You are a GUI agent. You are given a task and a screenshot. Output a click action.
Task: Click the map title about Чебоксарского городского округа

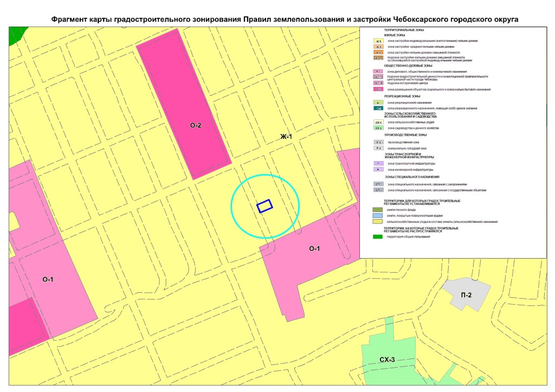tap(285, 19)
